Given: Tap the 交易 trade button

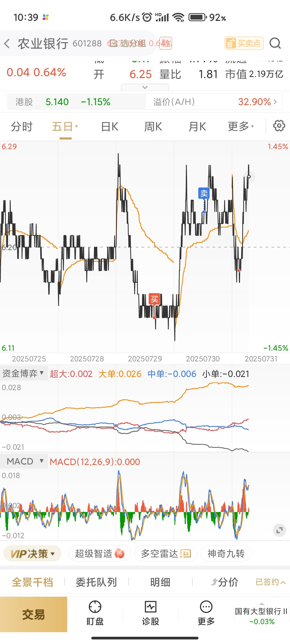Looking at the screenshot, I should click(34, 614).
